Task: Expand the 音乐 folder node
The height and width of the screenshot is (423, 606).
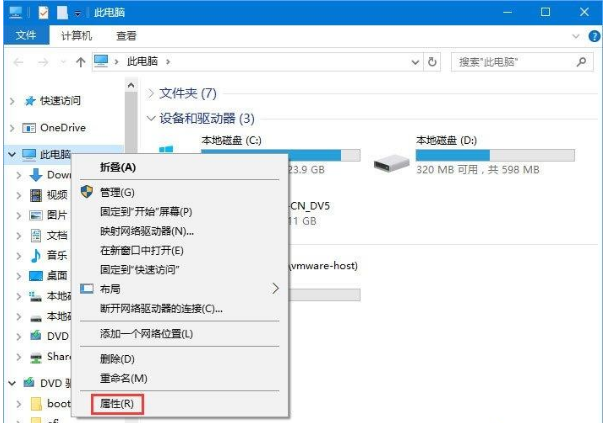Action: coord(19,256)
